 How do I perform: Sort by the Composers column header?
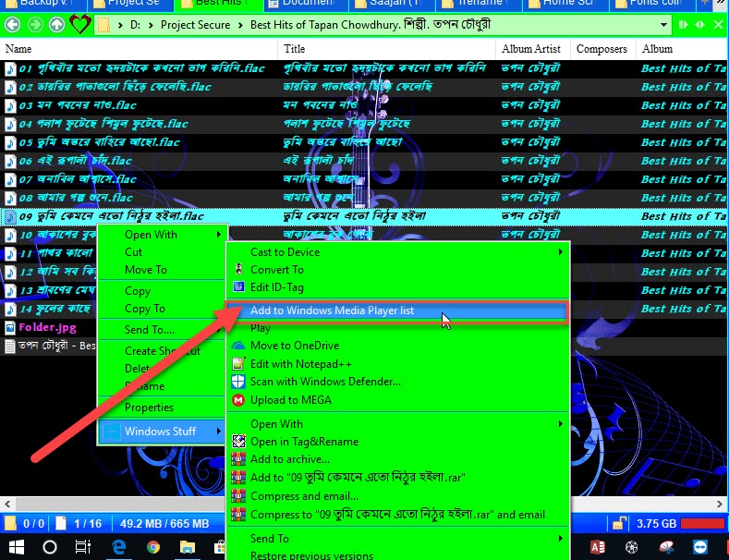[601, 49]
